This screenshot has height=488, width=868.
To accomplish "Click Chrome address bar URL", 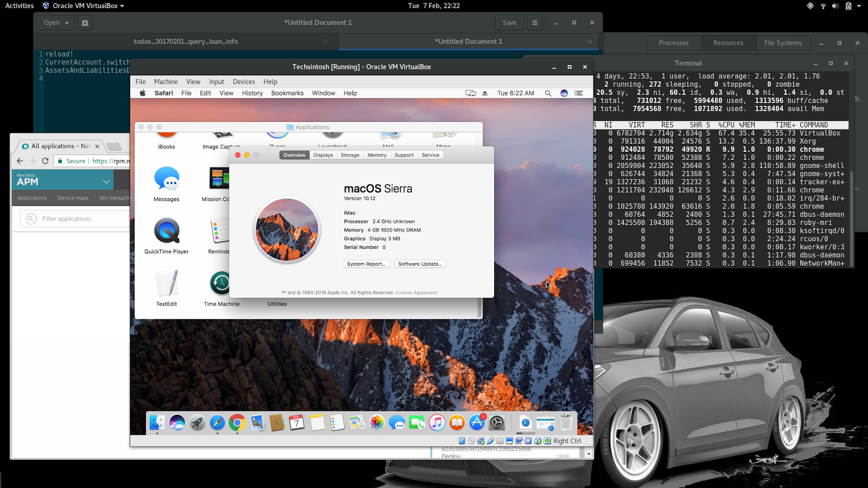I will coord(111,161).
